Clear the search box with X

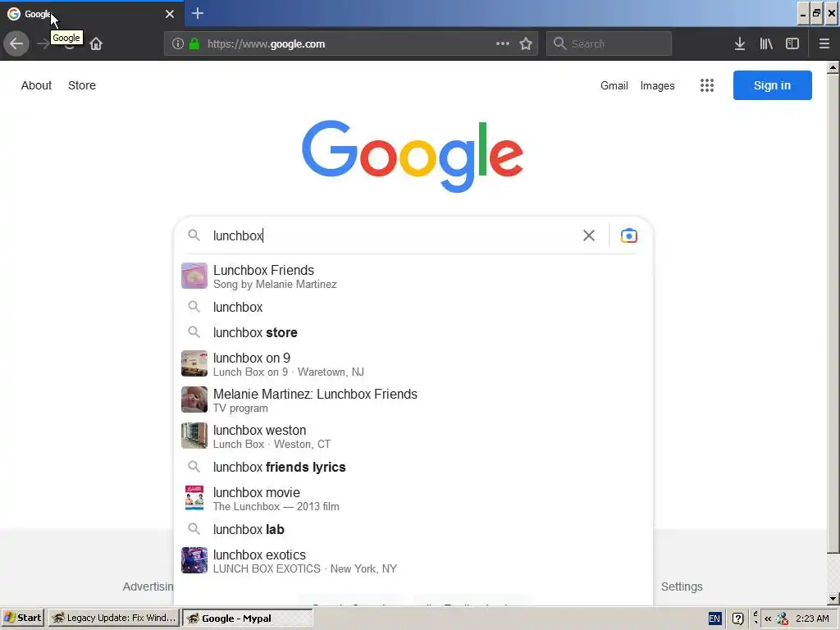(x=589, y=235)
